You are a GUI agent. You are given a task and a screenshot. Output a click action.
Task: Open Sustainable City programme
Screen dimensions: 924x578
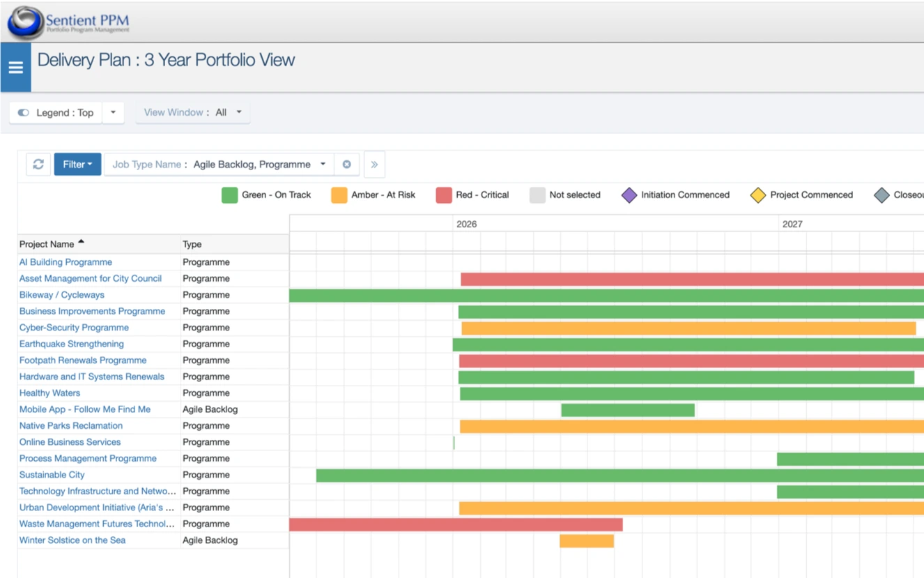[52, 475]
